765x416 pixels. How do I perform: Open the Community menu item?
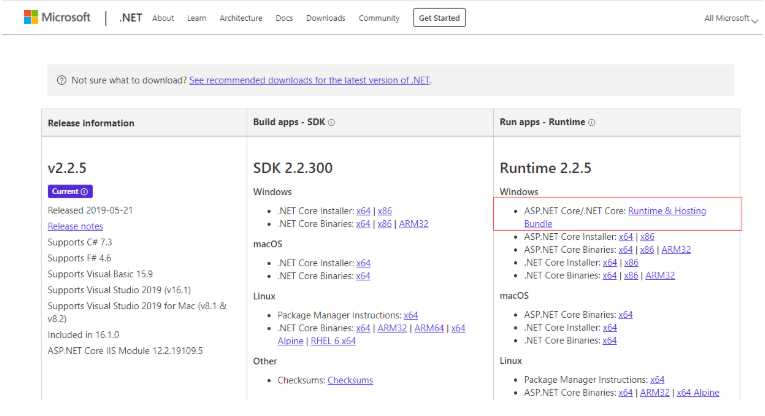coord(379,18)
